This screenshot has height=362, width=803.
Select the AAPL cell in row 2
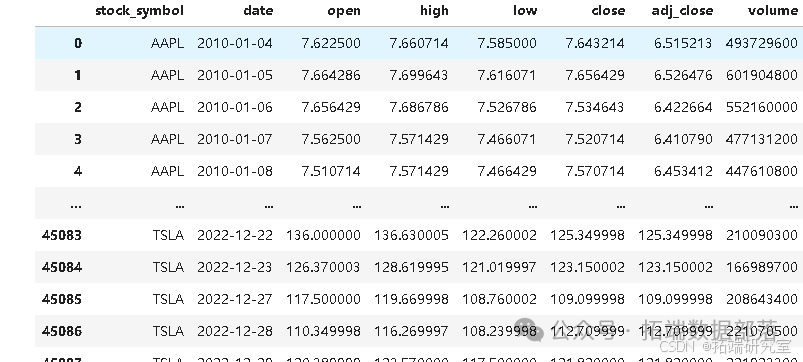coord(167,108)
